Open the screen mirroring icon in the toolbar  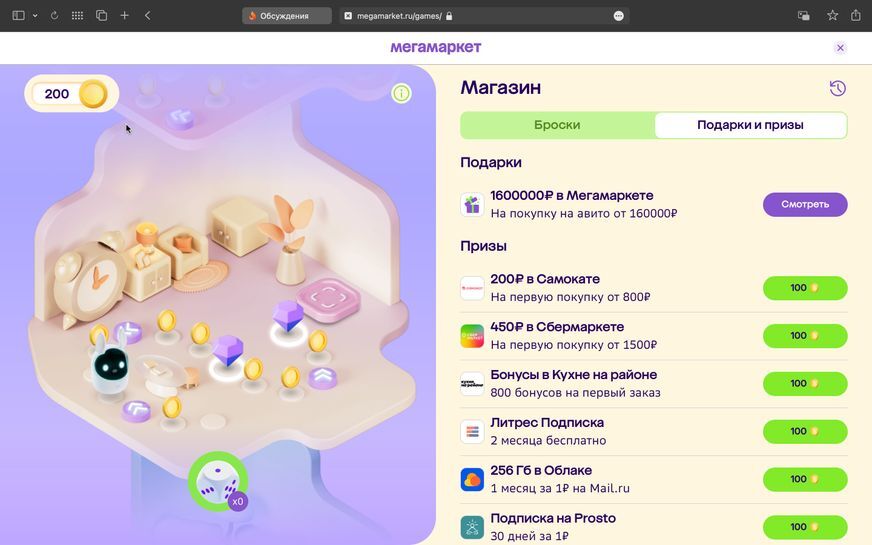point(804,16)
